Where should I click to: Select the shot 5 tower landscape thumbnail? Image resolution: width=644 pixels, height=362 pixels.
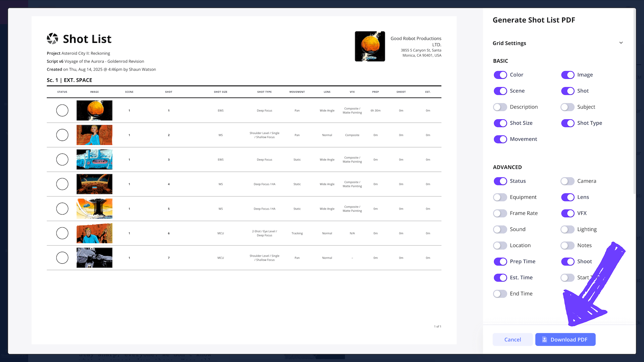tap(94, 209)
